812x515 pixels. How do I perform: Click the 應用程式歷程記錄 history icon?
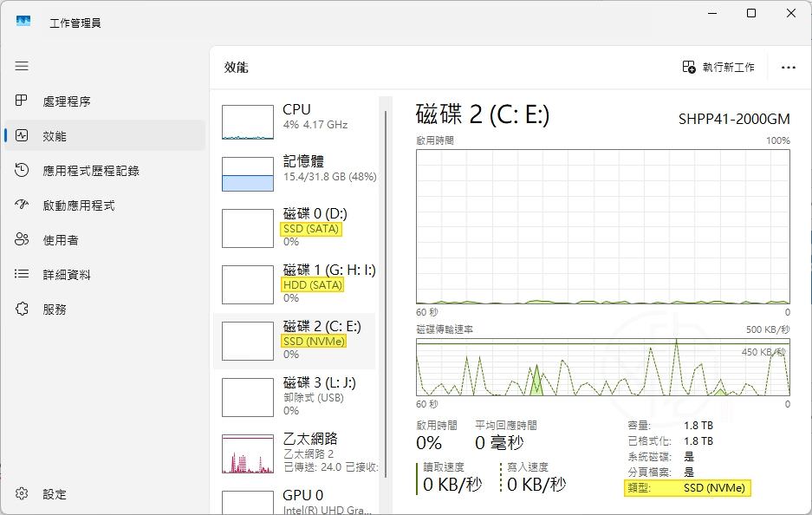coord(22,170)
